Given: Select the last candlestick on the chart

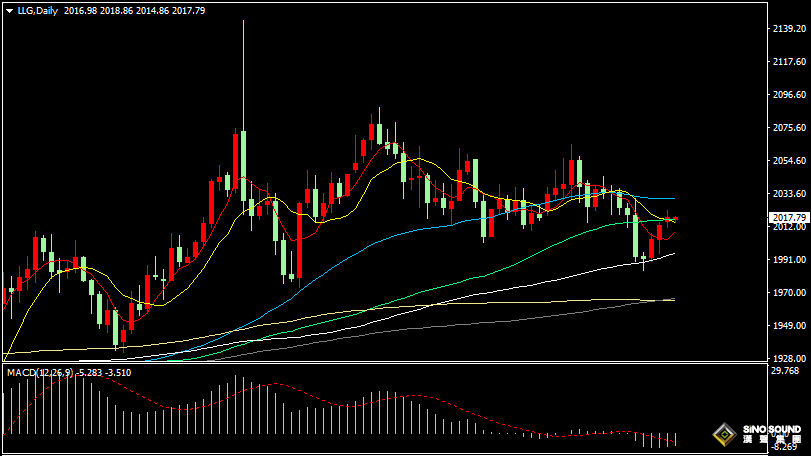Looking at the screenshot, I should [675, 219].
